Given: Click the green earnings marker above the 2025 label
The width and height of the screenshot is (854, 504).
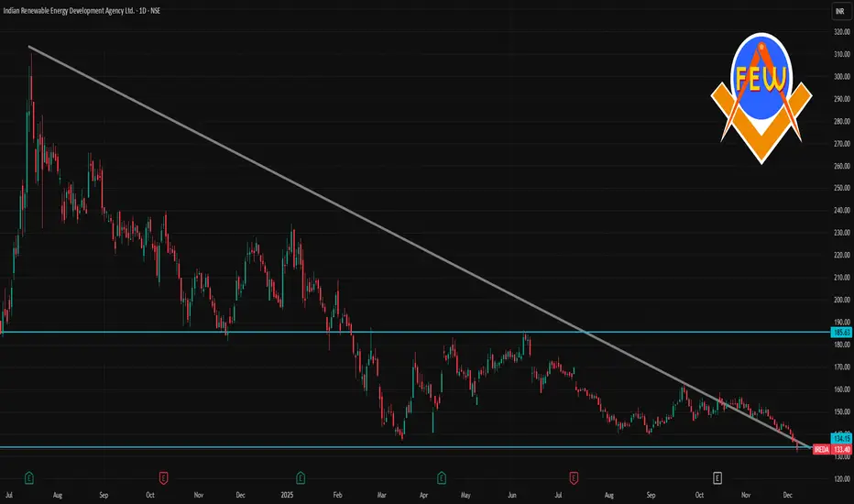Looking at the screenshot, I should click(301, 478).
